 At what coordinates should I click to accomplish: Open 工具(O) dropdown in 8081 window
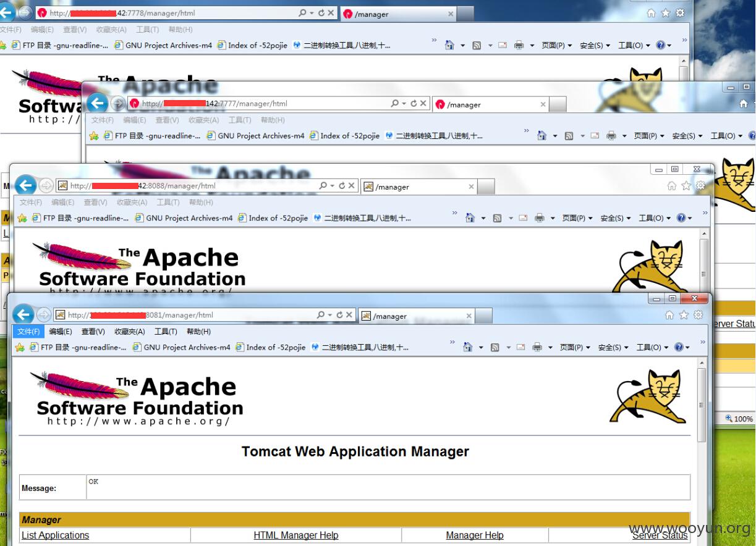652,347
